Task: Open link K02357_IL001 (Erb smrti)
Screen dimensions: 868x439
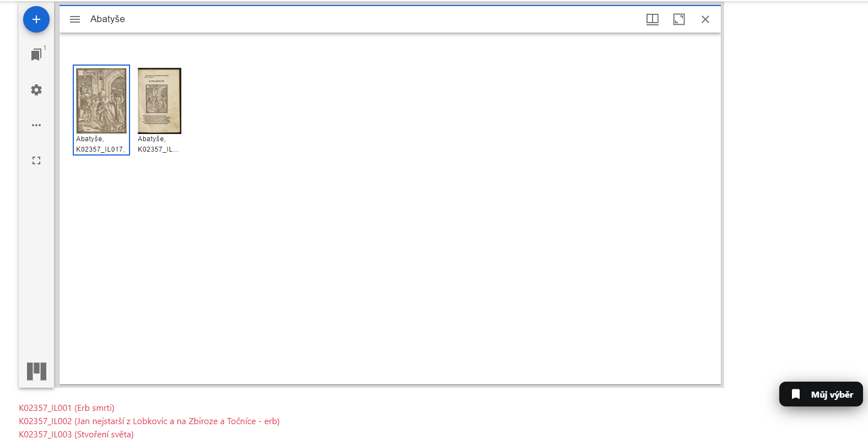Action: (x=67, y=408)
